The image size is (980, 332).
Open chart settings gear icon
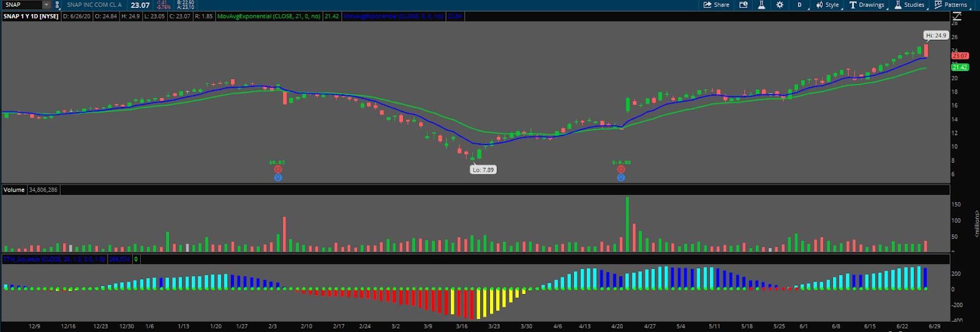[780, 5]
